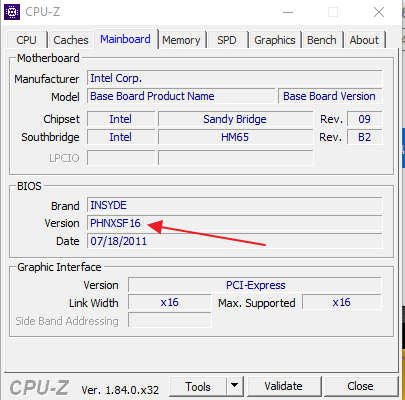Select Chipset value Sandy Bridge

click(x=235, y=119)
